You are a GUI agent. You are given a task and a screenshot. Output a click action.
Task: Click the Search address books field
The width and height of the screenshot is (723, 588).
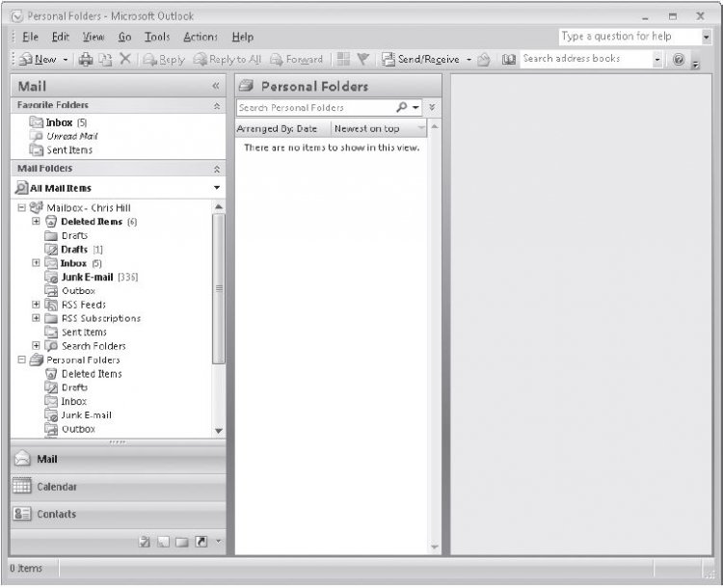click(586, 59)
